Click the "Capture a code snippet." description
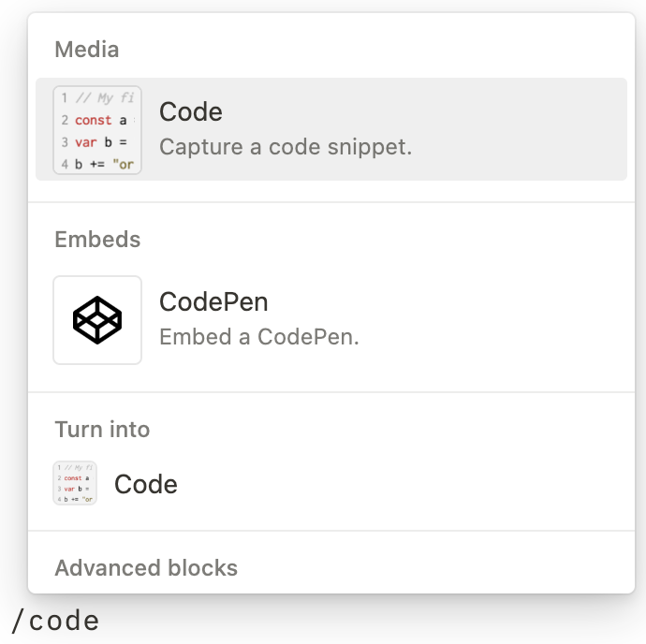This screenshot has height=644, width=646. click(x=286, y=147)
